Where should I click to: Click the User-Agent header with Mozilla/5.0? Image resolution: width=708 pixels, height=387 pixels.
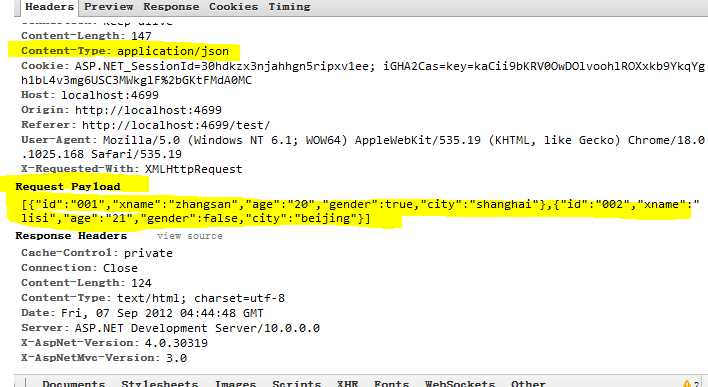363,140
